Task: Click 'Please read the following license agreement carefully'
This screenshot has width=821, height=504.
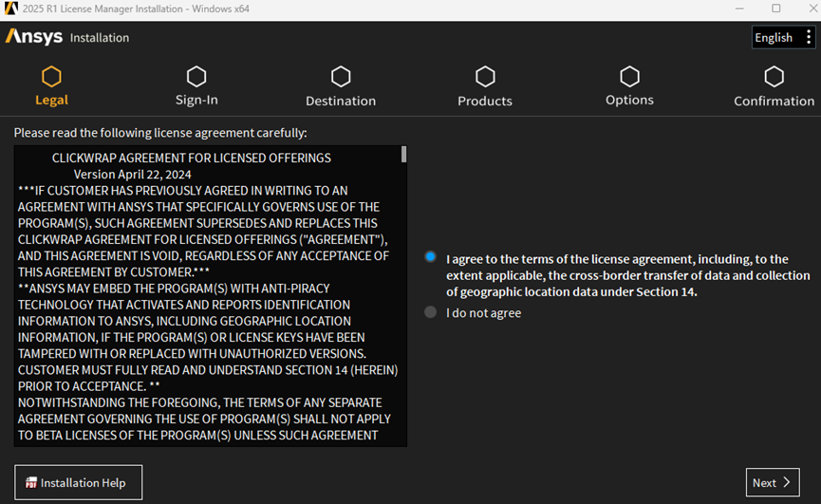Action: [160, 133]
